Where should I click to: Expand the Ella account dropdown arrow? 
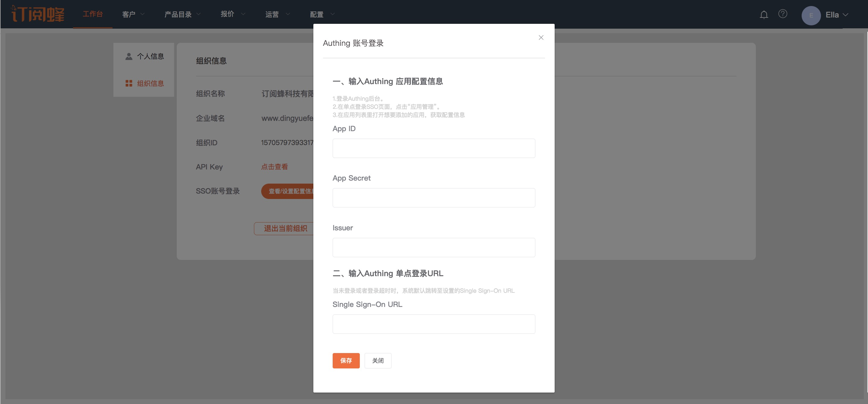(846, 15)
